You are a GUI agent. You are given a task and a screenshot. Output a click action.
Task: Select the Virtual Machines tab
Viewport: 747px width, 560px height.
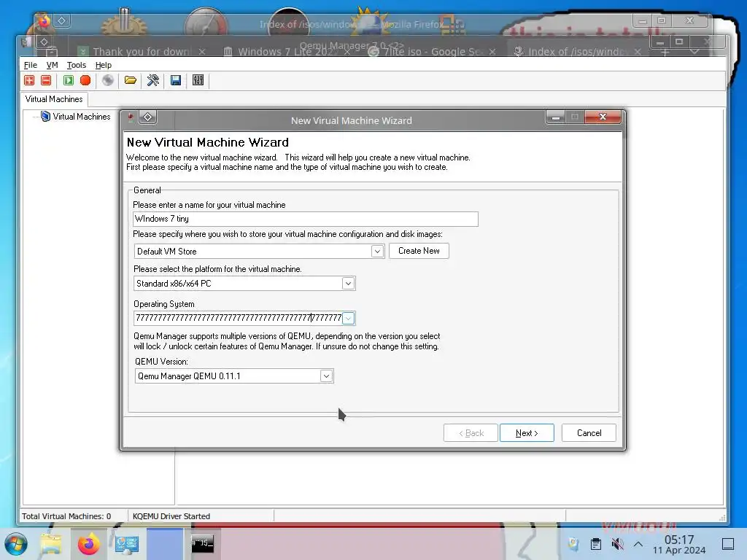coord(54,99)
